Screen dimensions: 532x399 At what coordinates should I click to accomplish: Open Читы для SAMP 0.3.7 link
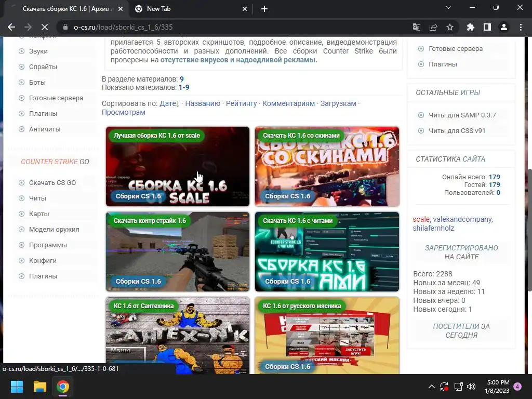(462, 115)
